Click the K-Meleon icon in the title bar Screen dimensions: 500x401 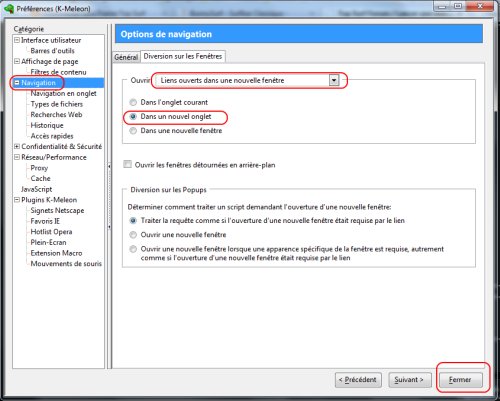(9, 8)
